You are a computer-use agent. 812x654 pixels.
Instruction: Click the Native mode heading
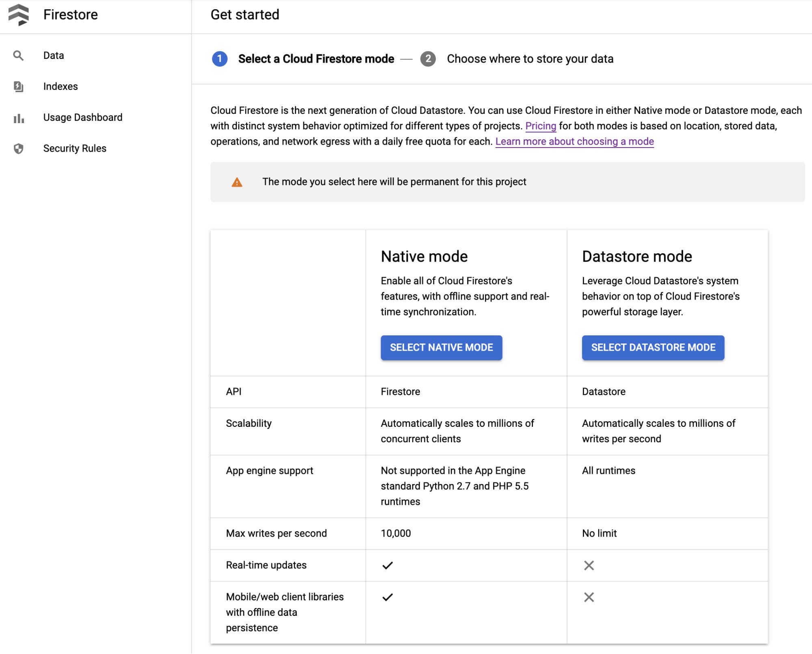(x=424, y=256)
